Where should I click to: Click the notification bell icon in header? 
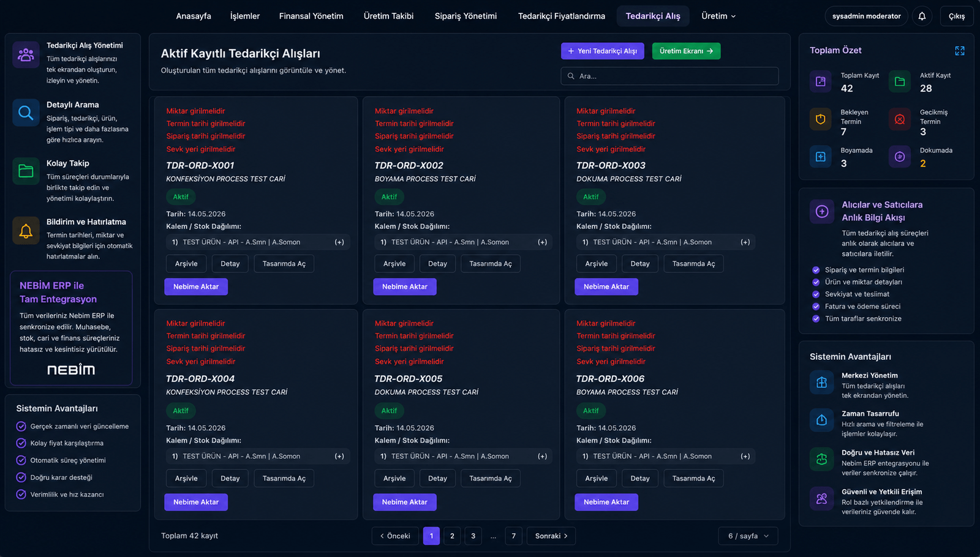[922, 16]
